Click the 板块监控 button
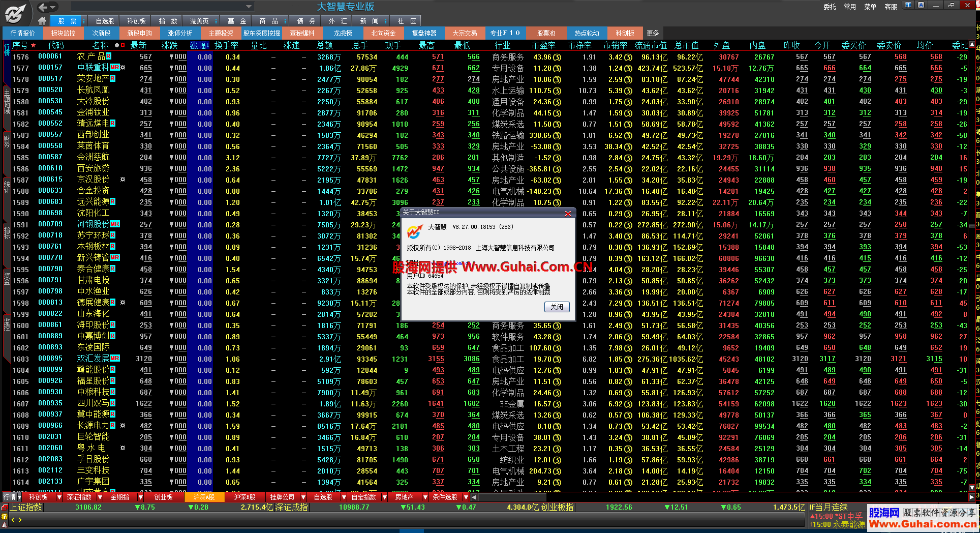This screenshot has height=533, width=980. [x=63, y=33]
